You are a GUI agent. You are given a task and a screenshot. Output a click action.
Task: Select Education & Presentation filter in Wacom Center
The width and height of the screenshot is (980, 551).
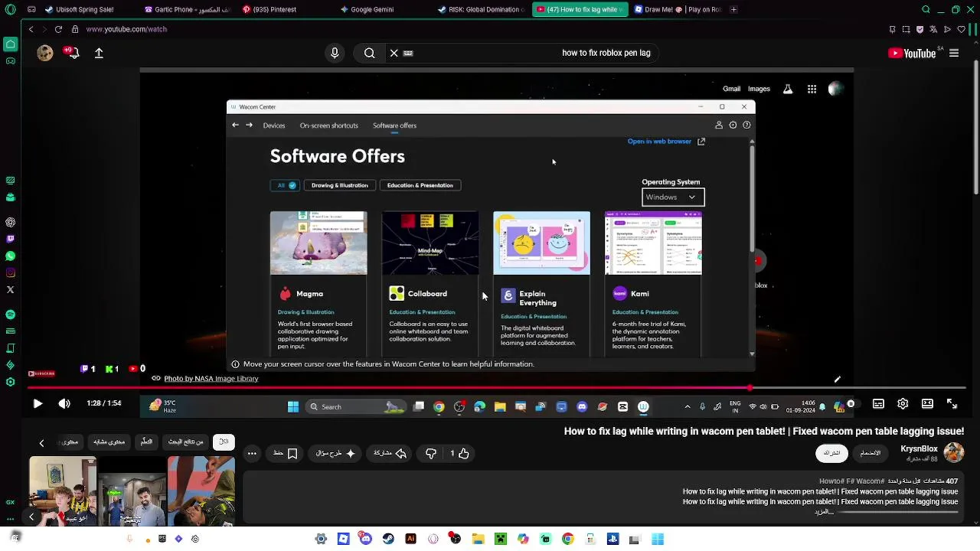[420, 185]
